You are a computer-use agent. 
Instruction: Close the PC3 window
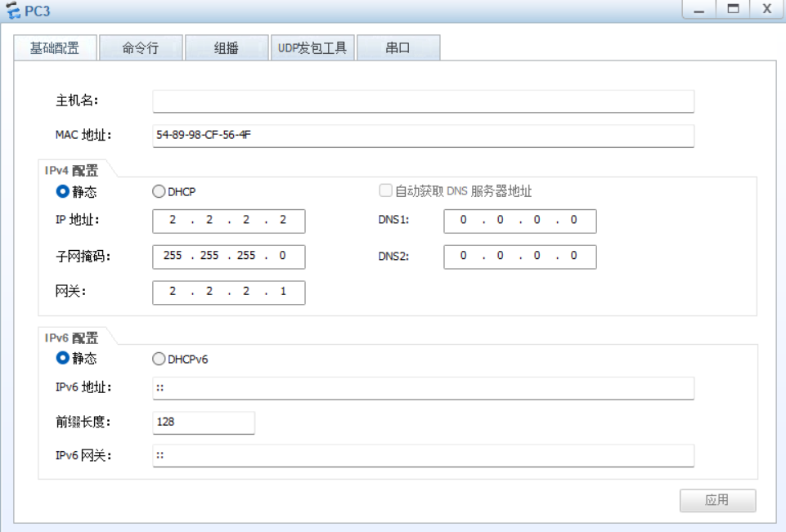(x=767, y=9)
